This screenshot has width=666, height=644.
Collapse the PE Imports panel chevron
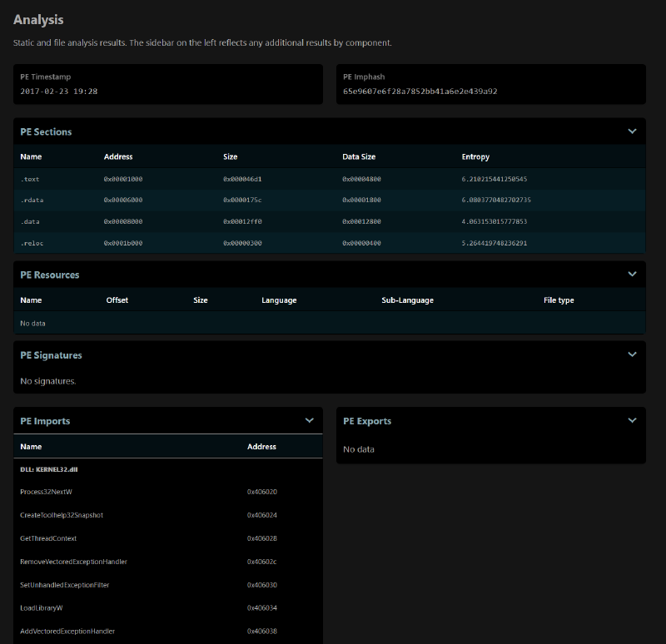pyautogui.click(x=310, y=421)
